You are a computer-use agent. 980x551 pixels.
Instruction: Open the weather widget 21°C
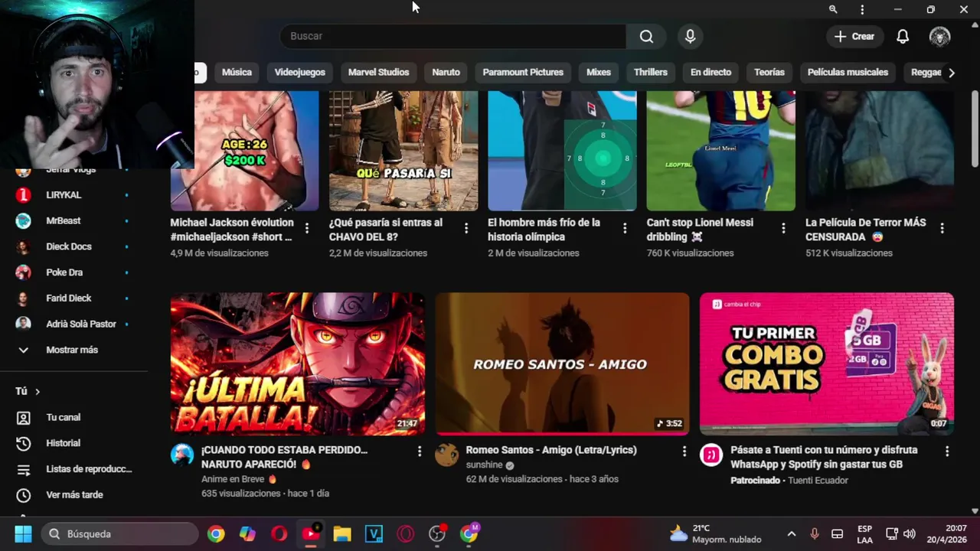pyautogui.click(x=715, y=533)
